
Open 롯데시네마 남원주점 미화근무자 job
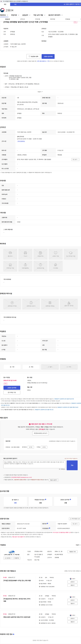[17, 617]
